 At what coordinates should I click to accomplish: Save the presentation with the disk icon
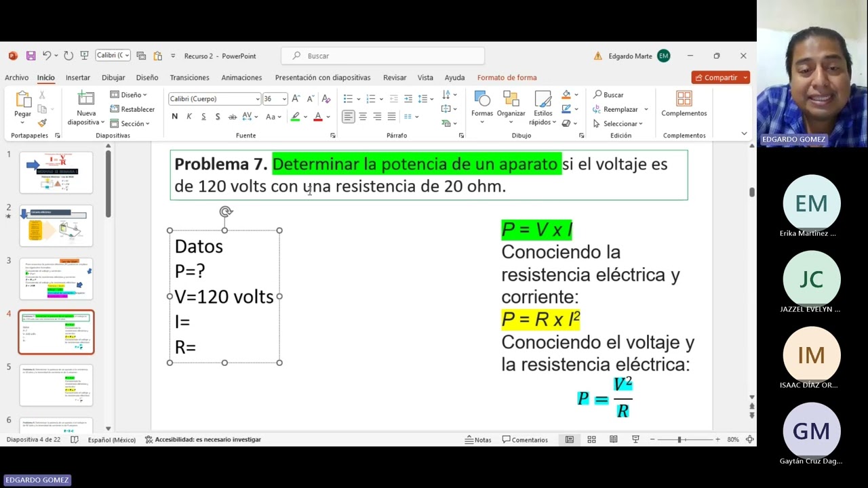(x=31, y=56)
